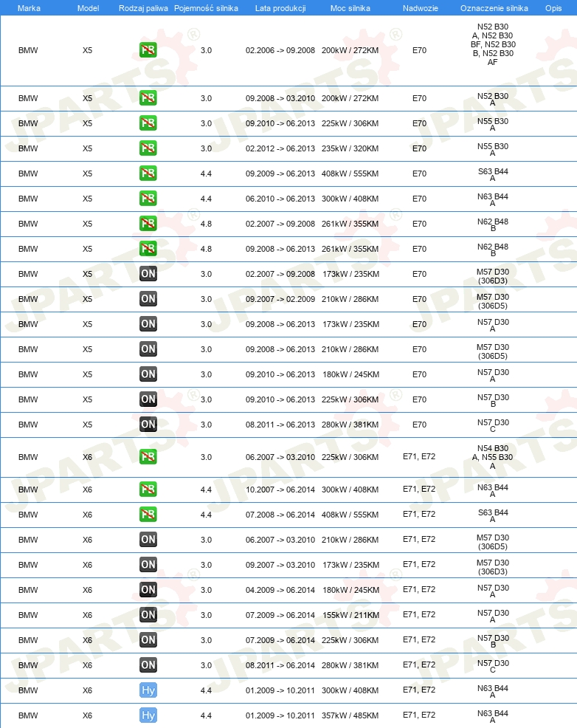Click the Moc silnika column header

point(350,8)
